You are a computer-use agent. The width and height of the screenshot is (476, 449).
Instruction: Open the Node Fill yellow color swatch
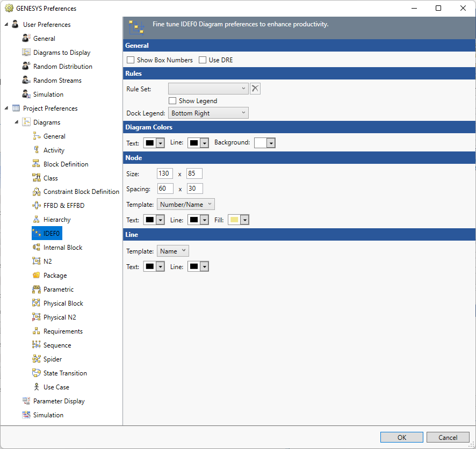click(239, 220)
